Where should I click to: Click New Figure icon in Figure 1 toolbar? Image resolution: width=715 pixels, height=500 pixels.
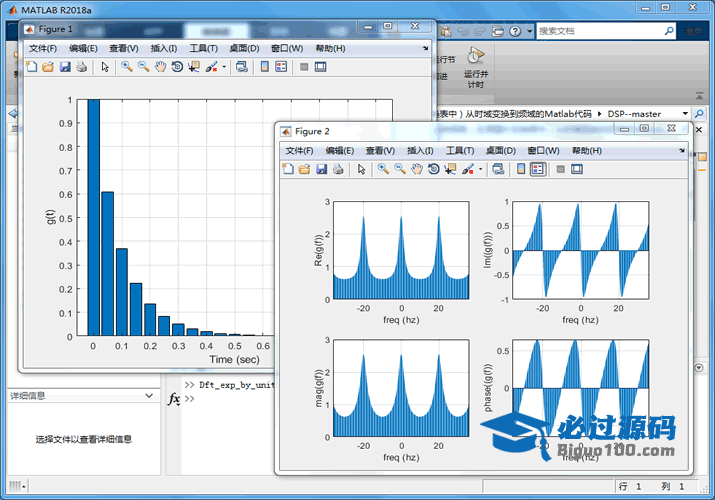(x=31, y=67)
